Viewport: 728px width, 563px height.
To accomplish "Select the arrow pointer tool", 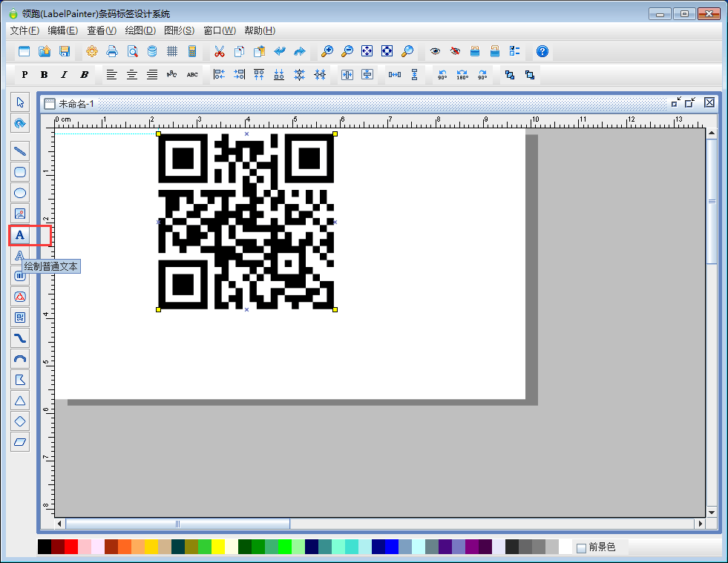I will pos(20,102).
